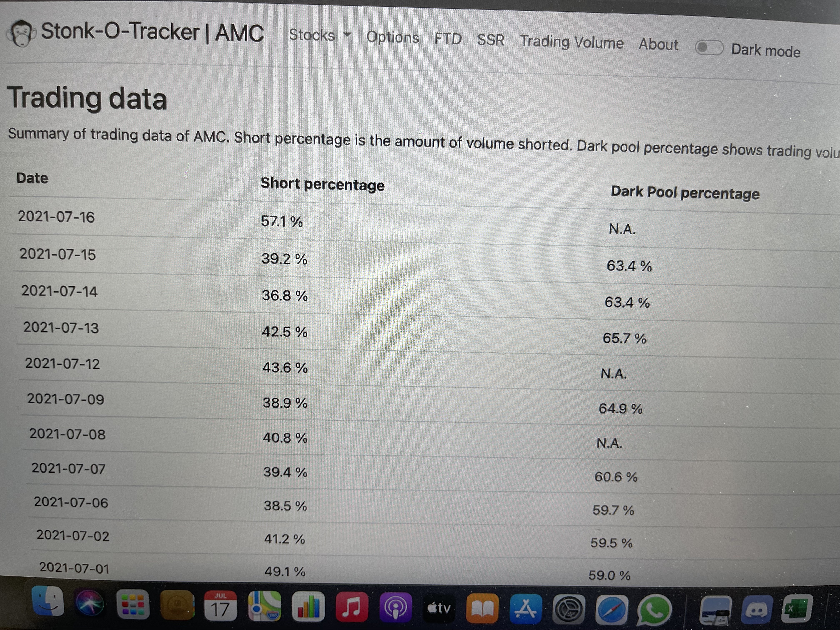Click the Stonk-O-Tracker | AMC title
The height and width of the screenshot is (630, 840).
(152, 32)
